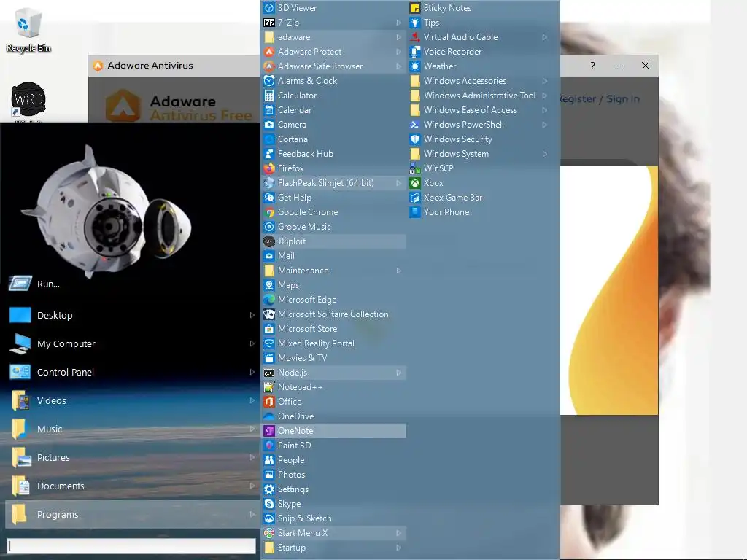Launch Skype icon
The image size is (747, 560).
[269, 504]
